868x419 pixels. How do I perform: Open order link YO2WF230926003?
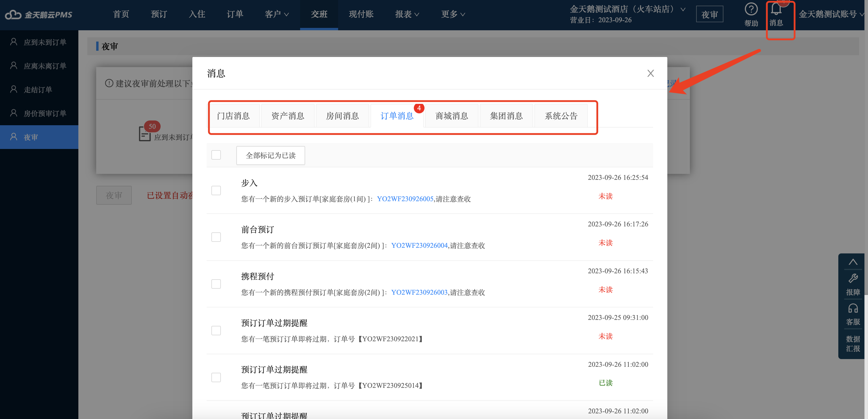point(419,292)
